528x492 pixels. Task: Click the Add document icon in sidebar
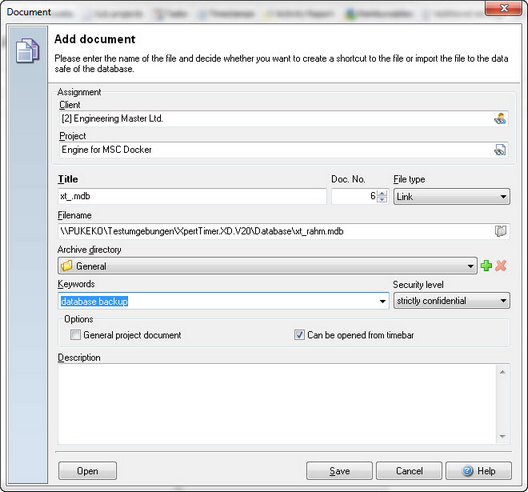pos(27,51)
